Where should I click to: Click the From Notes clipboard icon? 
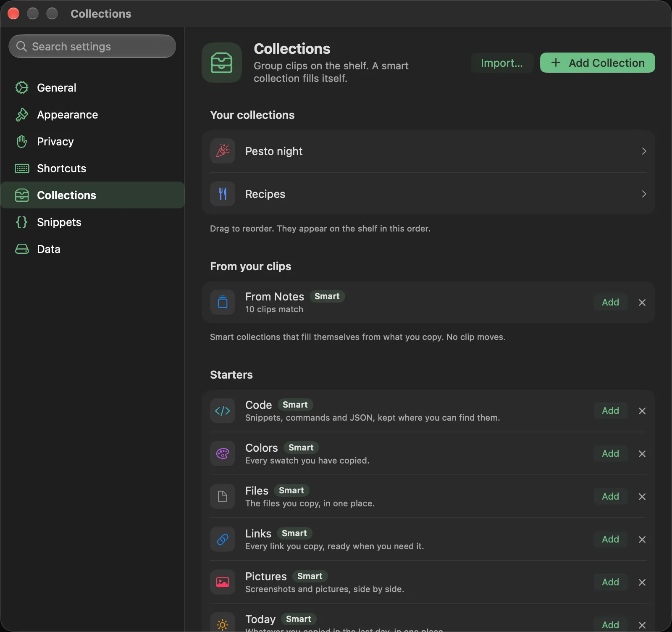pyautogui.click(x=223, y=302)
